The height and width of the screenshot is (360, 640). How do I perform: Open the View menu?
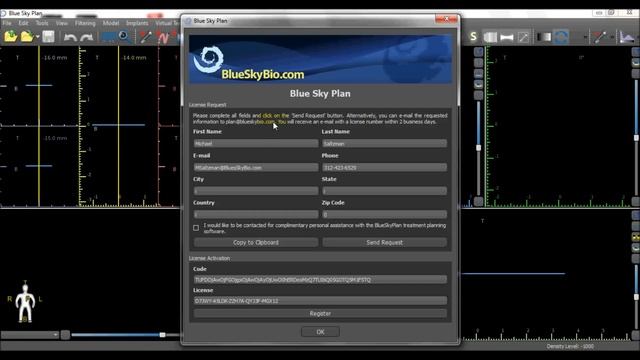pyautogui.click(x=62, y=23)
